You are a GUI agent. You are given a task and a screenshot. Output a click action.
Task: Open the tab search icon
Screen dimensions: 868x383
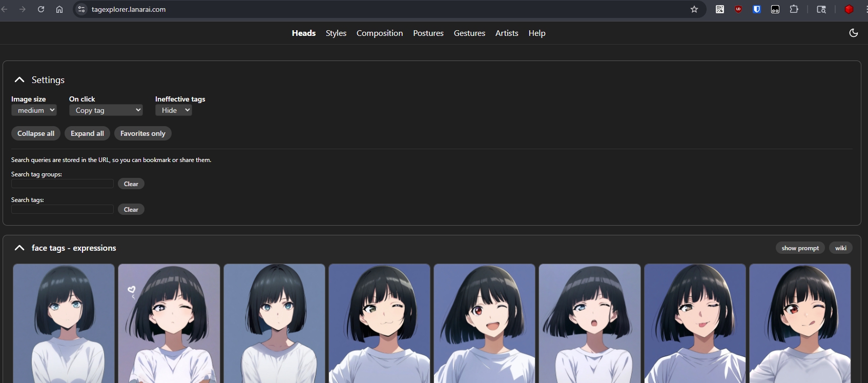(x=821, y=9)
